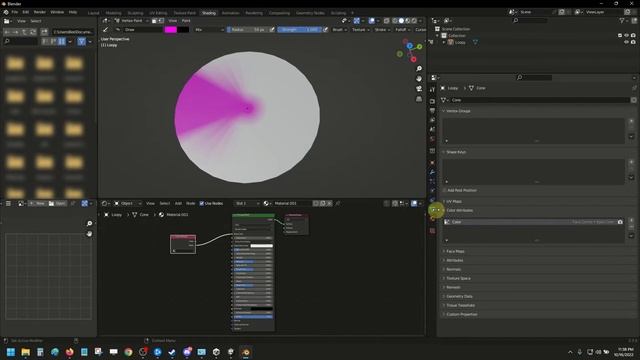640x360 pixels.
Task: Open the File menu
Action: coord(15,12)
